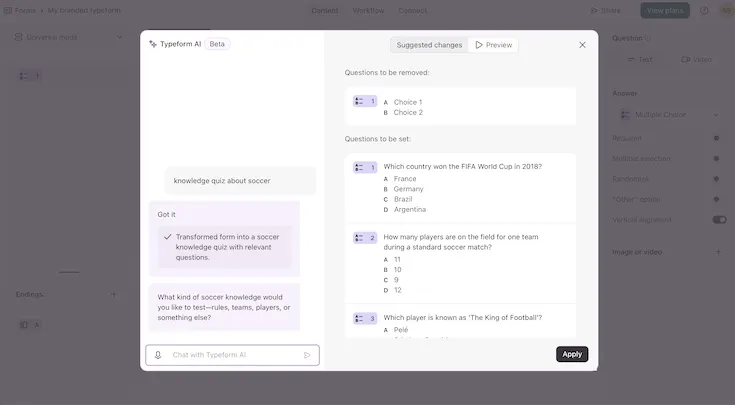735x405 pixels.
Task: Click answer option '12'
Action: click(x=398, y=290)
